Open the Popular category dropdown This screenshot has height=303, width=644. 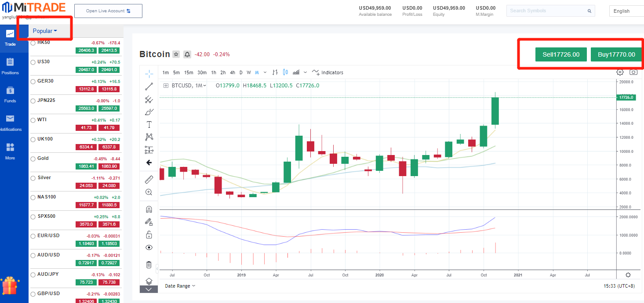(45, 31)
